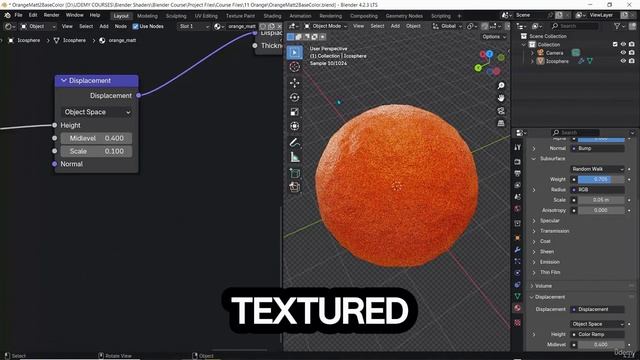640x360 pixels.
Task: Select the Move tool in viewport toolbar
Action: point(294,83)
